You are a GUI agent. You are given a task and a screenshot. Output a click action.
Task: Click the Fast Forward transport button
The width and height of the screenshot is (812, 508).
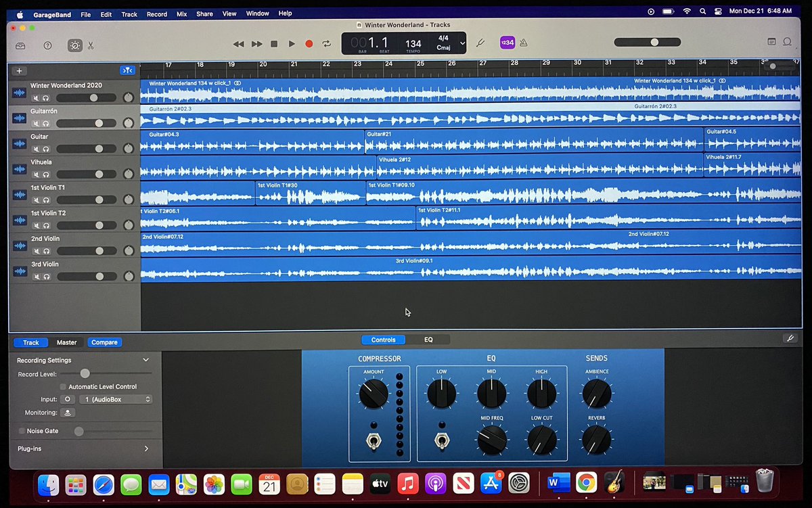click(x=256, y=44)
